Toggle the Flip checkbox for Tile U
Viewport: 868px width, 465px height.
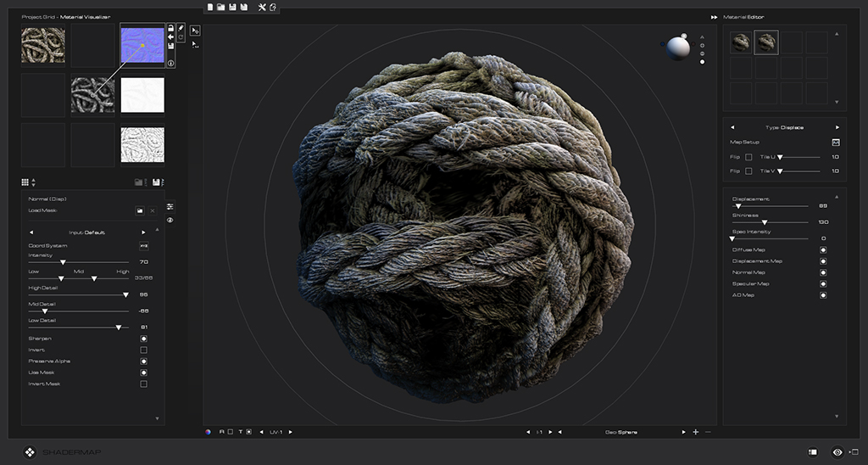(x=748, y=157)
